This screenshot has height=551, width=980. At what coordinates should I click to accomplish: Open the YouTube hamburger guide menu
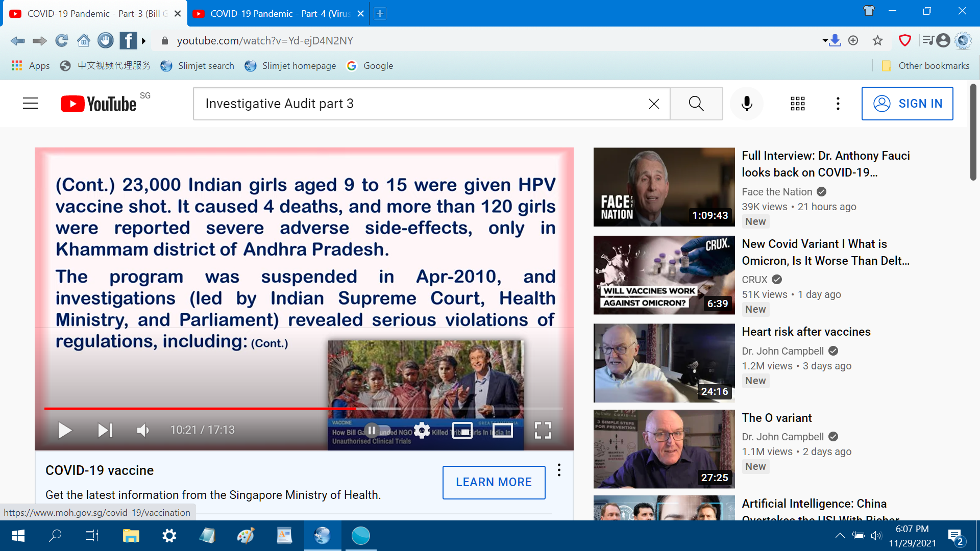click(31, 104)
